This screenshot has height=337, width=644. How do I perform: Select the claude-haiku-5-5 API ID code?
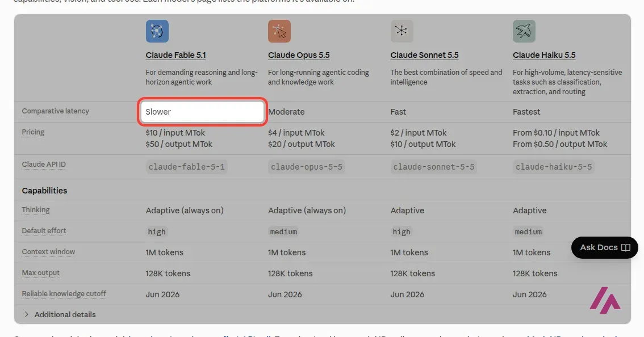554,167
